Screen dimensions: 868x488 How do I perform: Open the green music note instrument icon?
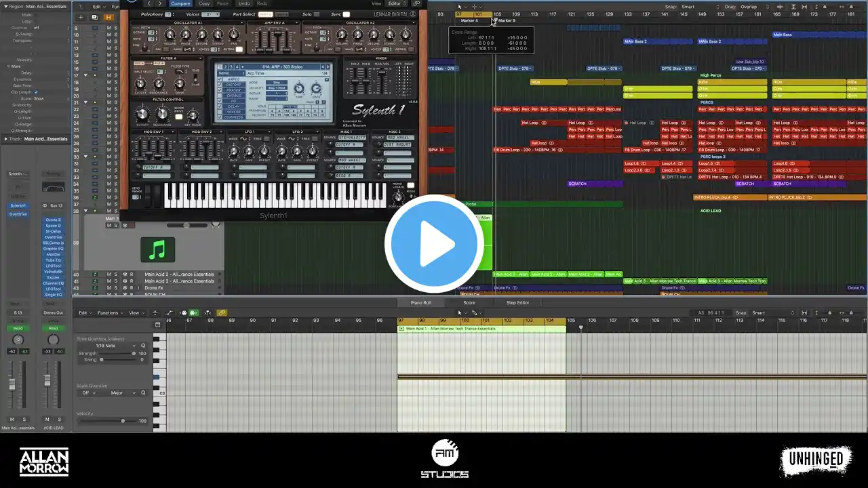click(x=157, y=249)
